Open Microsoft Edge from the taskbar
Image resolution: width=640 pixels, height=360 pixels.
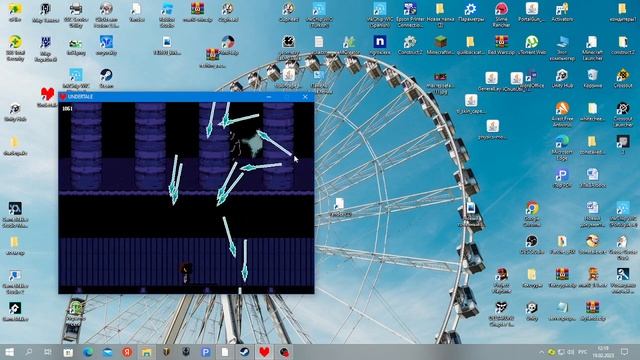coord(88,352)
